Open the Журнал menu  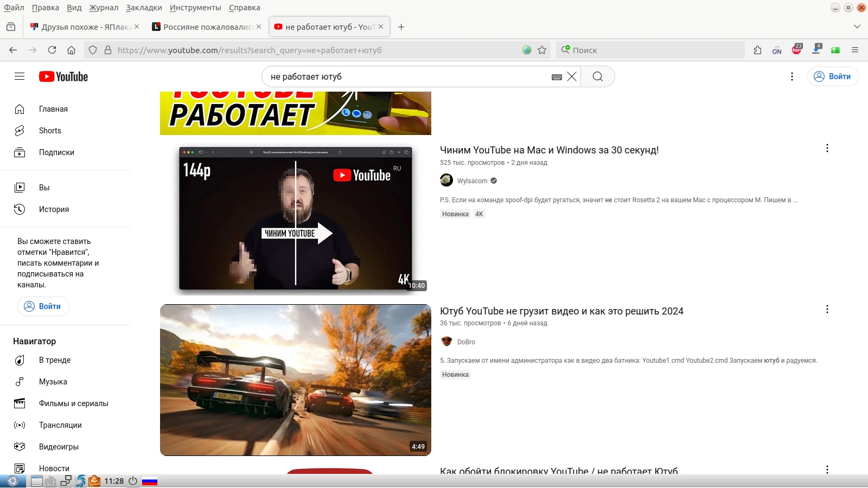pos(104,8)
